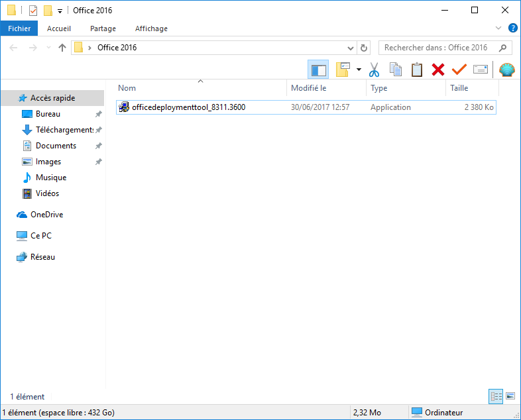Open Documents in the navigation pane

point(56,146)
